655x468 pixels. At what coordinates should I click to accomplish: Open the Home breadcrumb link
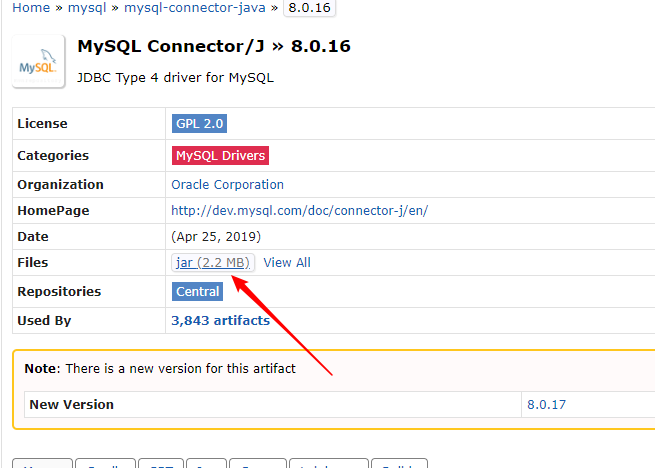click(x=31, y=8)
